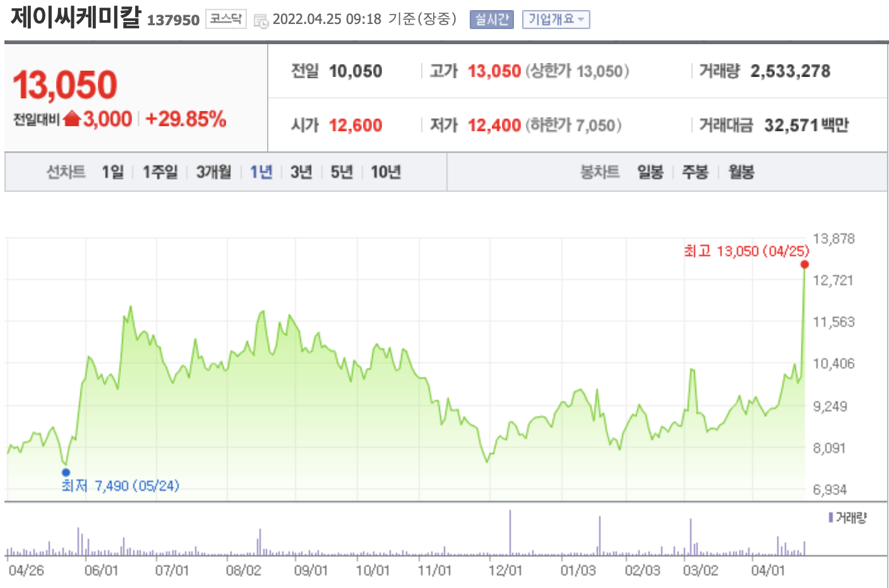Click the timestamp 2022.04.25 09:18

tap(327, 20)
